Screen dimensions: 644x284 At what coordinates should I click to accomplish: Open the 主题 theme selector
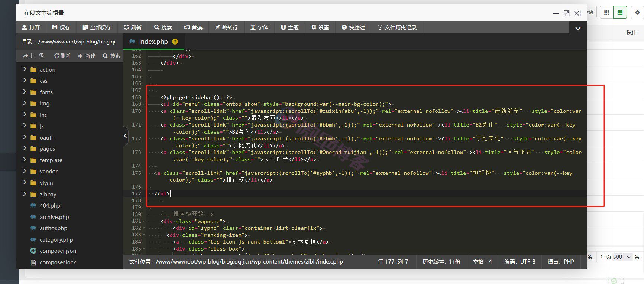pos(290,27)
